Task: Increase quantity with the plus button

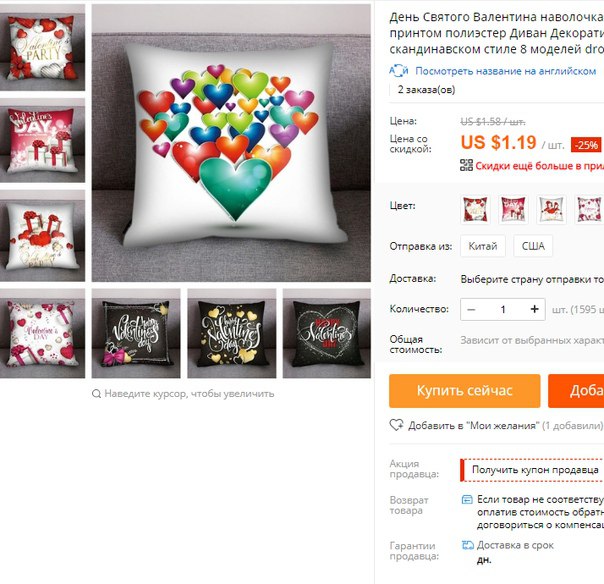Action: point(534,309)
